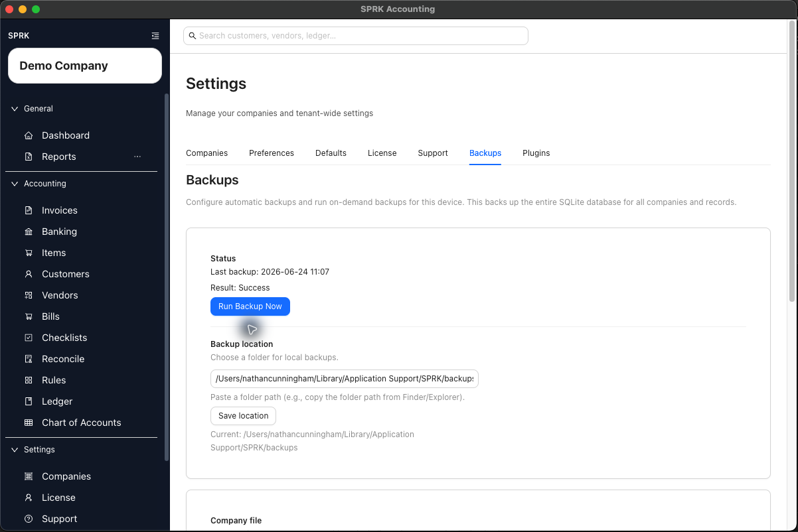Select the Banking building icon
The height and width of the screenshot is (532, 798).
[29, 232]
